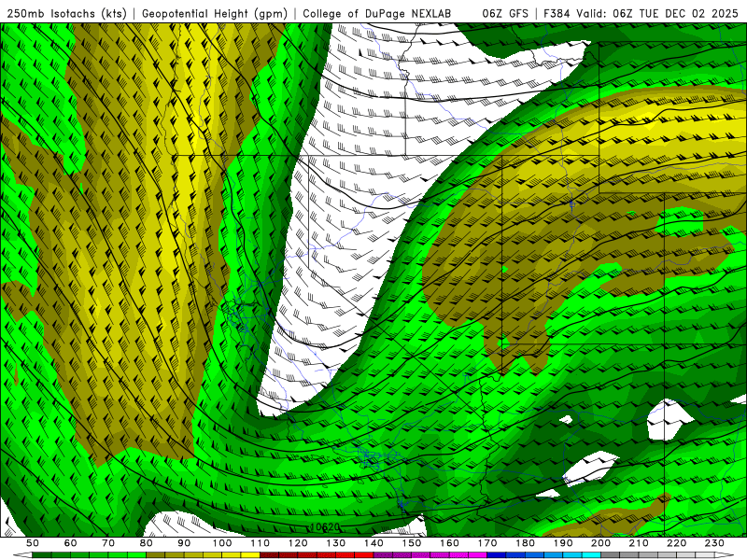Click the '160' colorbar label
The image size is (747, 560).
449,543
